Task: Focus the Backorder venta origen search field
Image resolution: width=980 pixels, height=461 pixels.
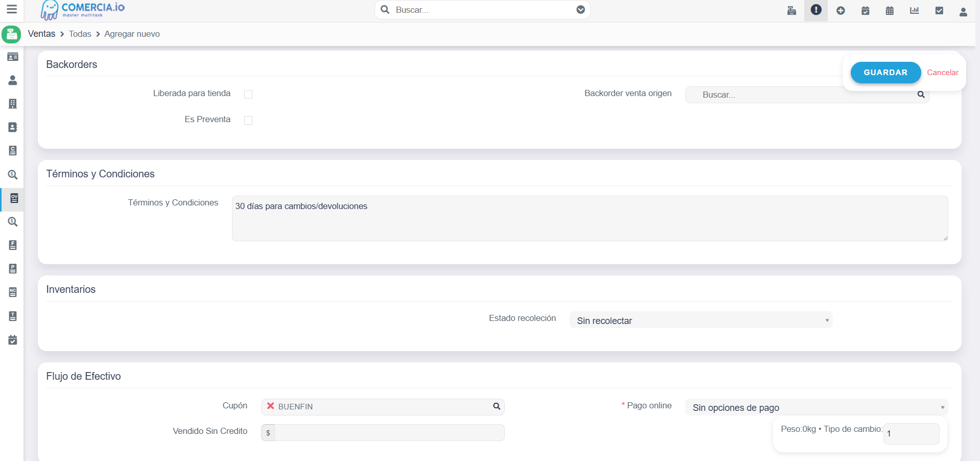Action: point(807,95)
